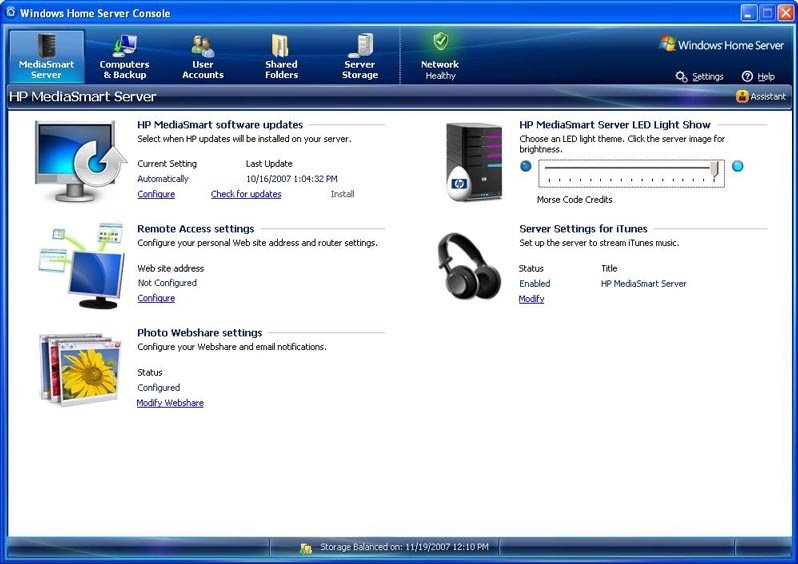Open Modify Webshare link

tap(170, 403)
